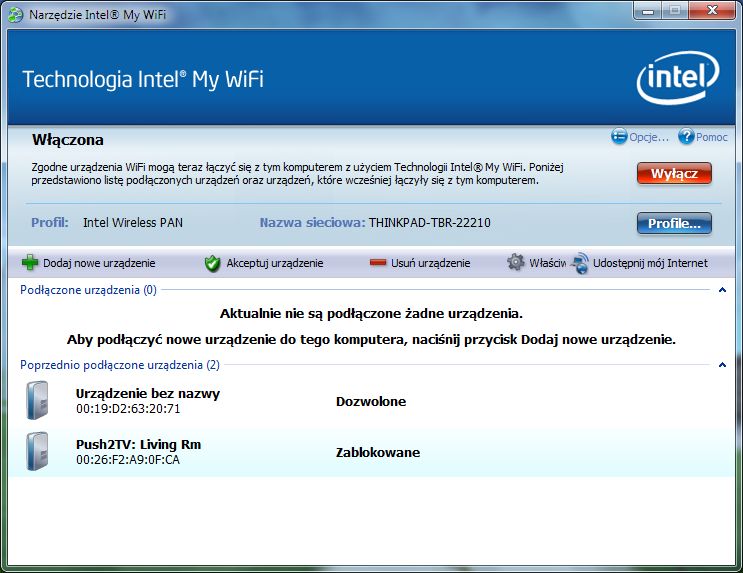This screenshot has height=573, width=743.
Task: Click the Poprzednio podłączone urządzenia (2) heading
Action: 120,365
